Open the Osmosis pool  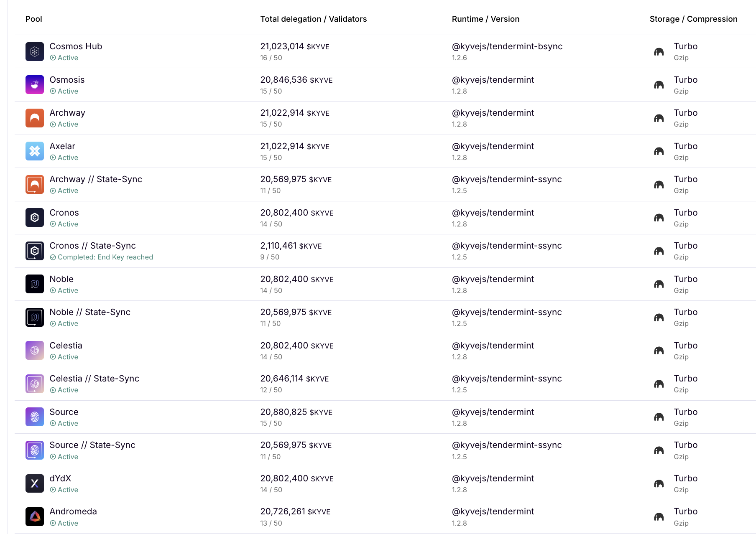(67, 80)
